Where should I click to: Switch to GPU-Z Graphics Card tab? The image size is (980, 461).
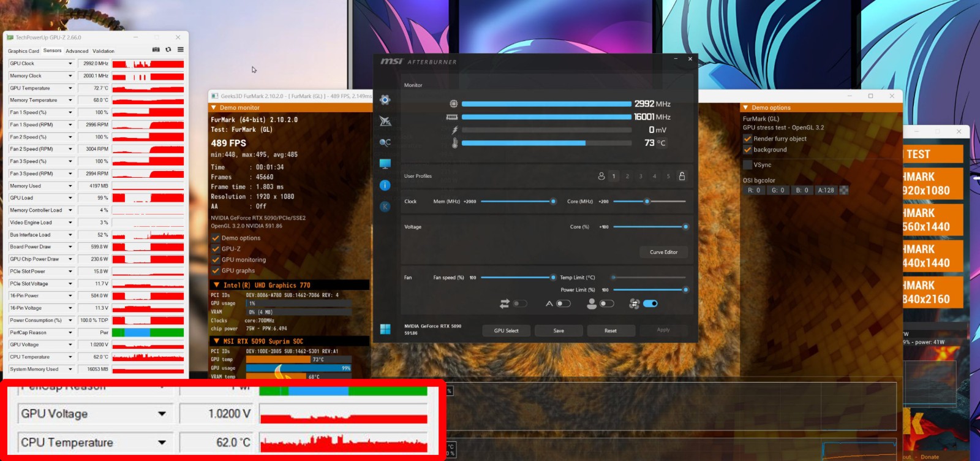coord(23,51)
